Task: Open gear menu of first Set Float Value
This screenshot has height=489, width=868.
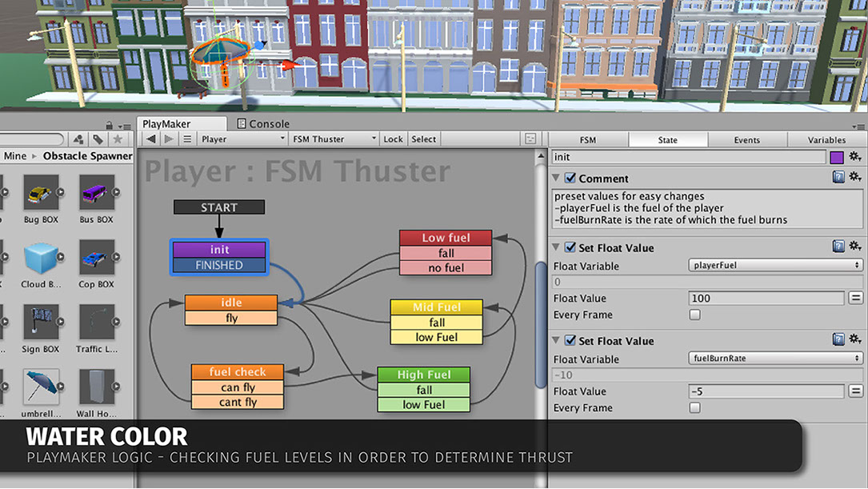Action: tap(855, 247)
